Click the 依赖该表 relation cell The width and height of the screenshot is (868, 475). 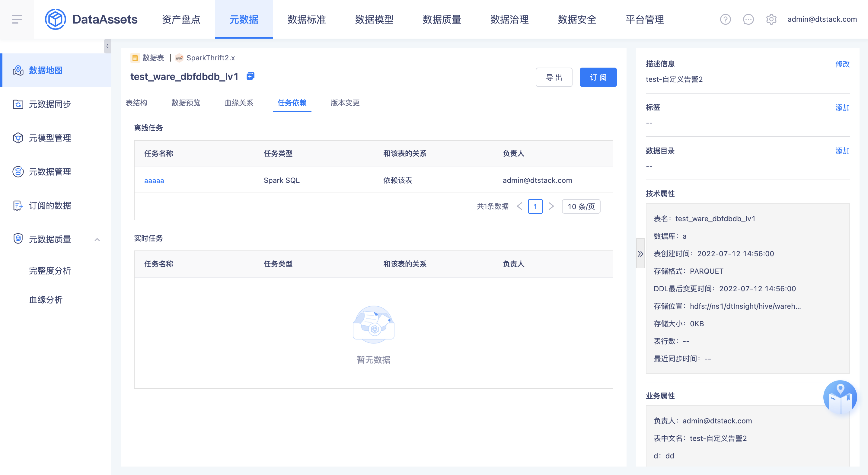397,180
